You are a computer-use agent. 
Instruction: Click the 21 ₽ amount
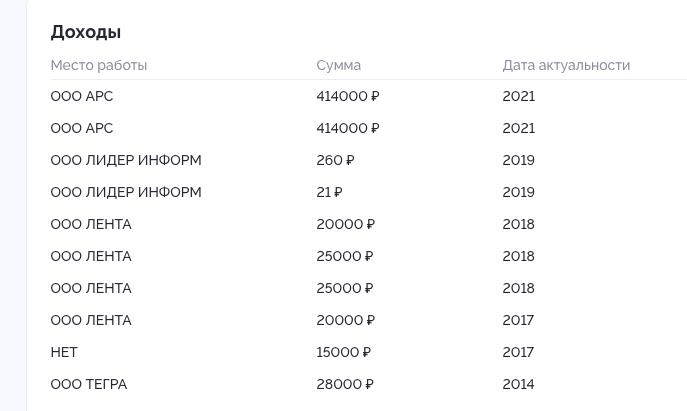(329, 192)
